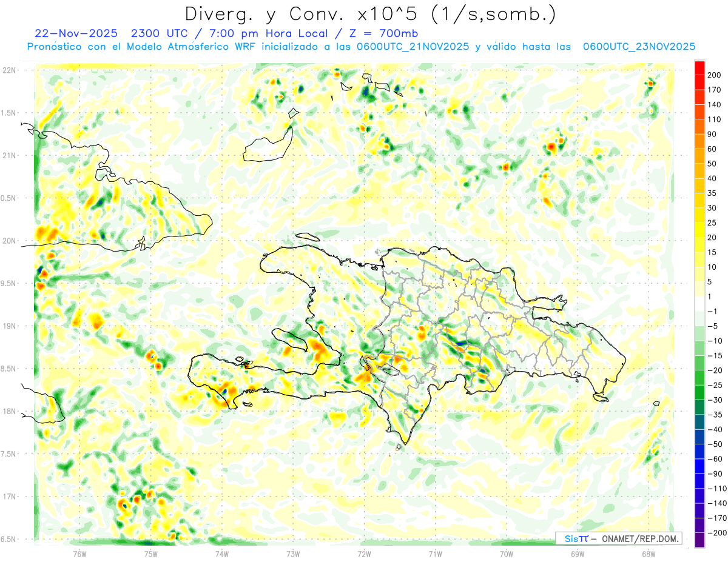Click the '18N' latitude label

(x=10, y=411)
